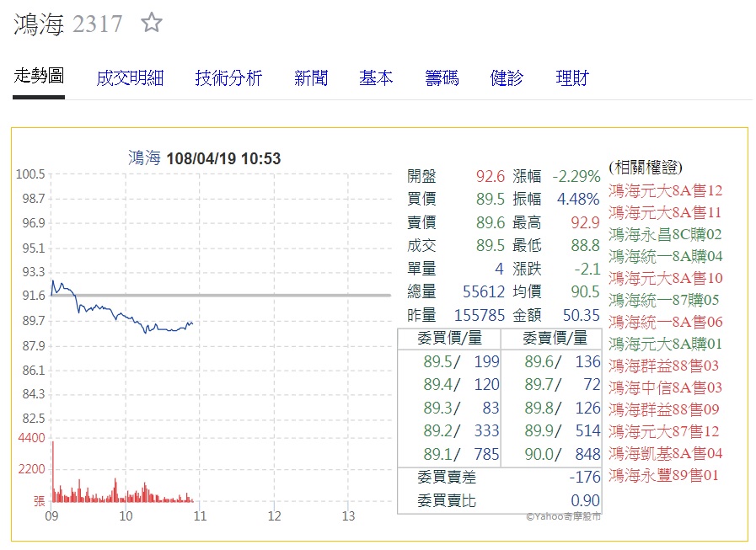Click ask row 89.7/ 72
The height and width of the screenshot is (550, 756).
563,385
